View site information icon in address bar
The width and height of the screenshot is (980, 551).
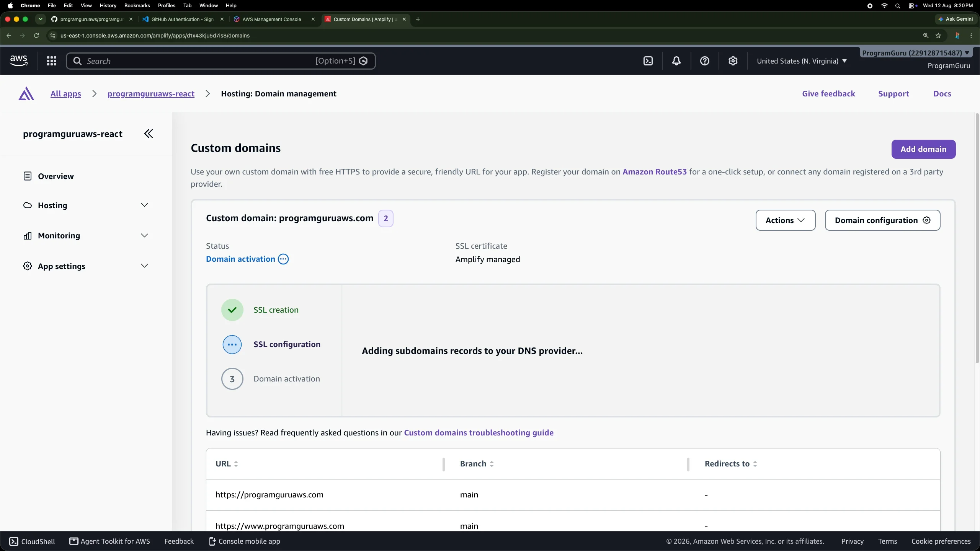(x=53, y=36)
